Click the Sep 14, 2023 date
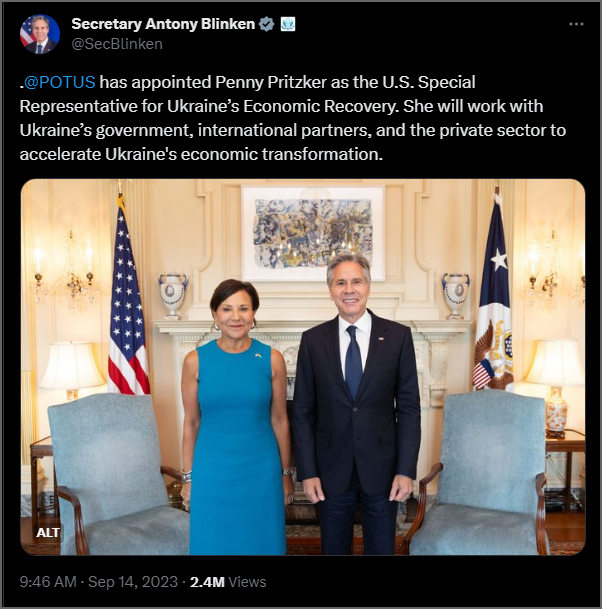Screen dimensions: 602x609 (133, 582)
